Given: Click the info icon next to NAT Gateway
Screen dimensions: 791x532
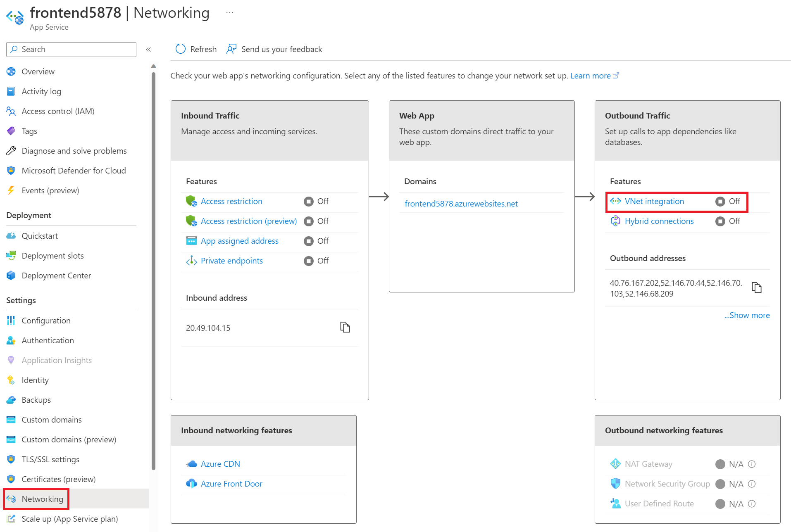Looking at the screenshot, I should pos(752,464).
